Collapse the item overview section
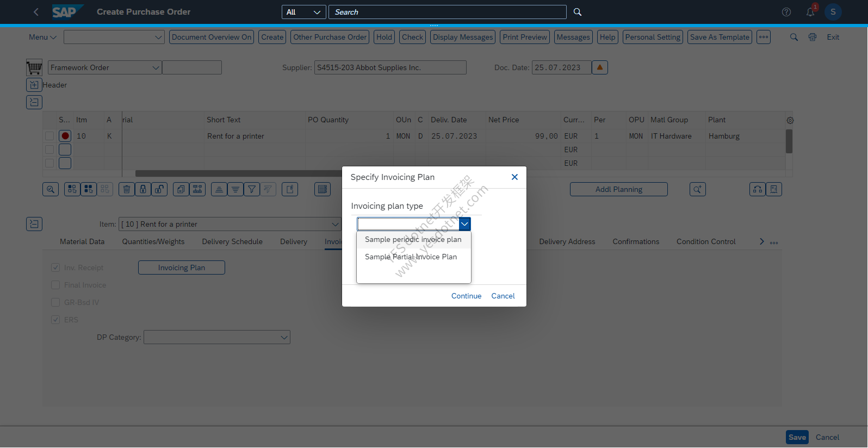This screenshot has width=868, height=448. (x=34, y=102)
